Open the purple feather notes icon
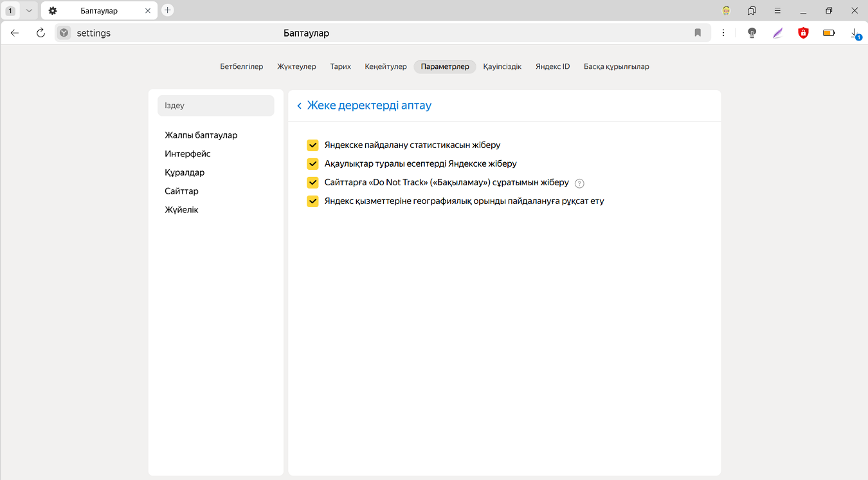The height and width of the screenshot is (480, 868). (x=777, y=33)
